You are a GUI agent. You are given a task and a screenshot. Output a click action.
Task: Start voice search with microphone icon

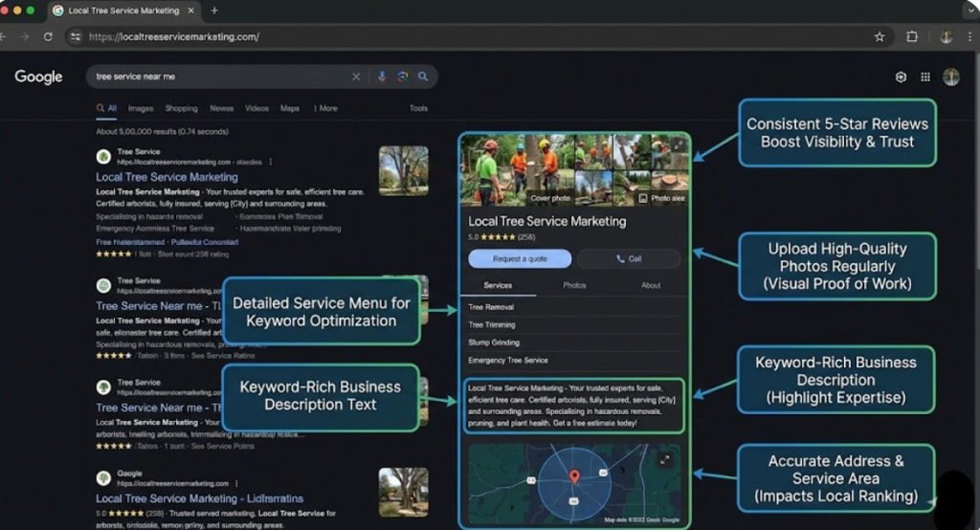(382, 77)
